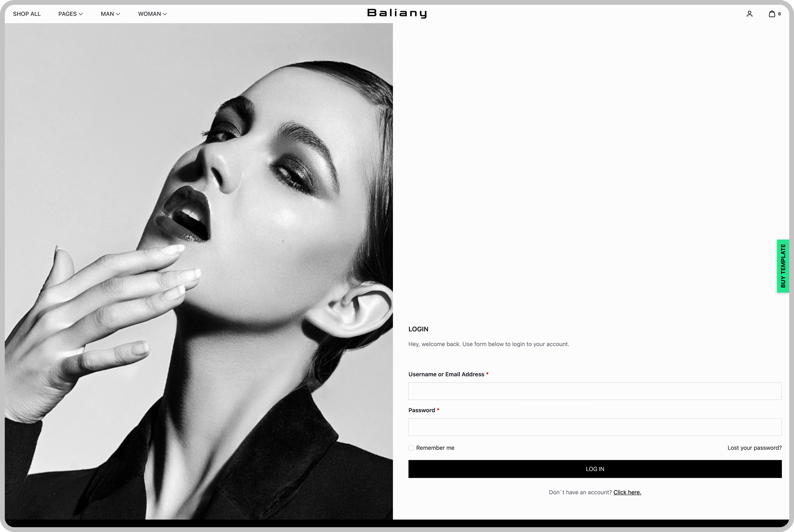Focus the Password input field
The width and height of the screenshot is (794, 532).
[x=595, y=427]
